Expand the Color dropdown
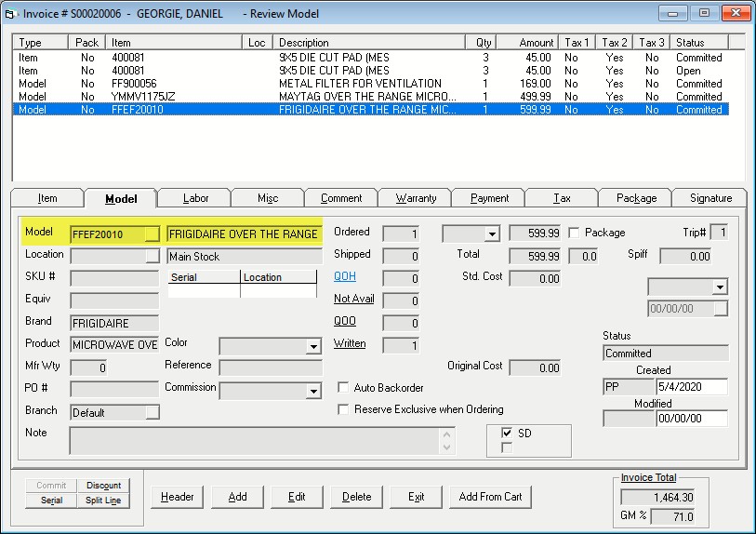Image resolution: width=756 pixels, height=534 pixels. pyautogui.click(x=313, y=346)
